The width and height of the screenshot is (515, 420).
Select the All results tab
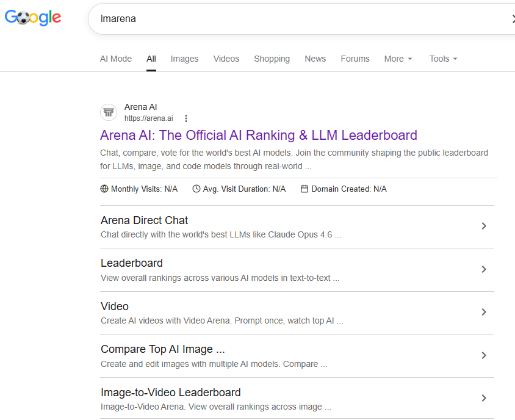click(x=151, y=59)
